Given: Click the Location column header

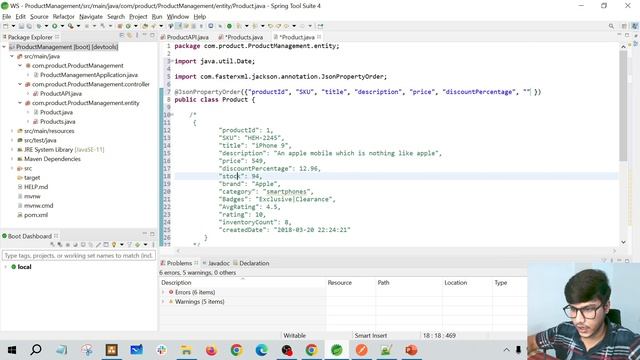Looking at the screenshot, I should pos(456,282).
